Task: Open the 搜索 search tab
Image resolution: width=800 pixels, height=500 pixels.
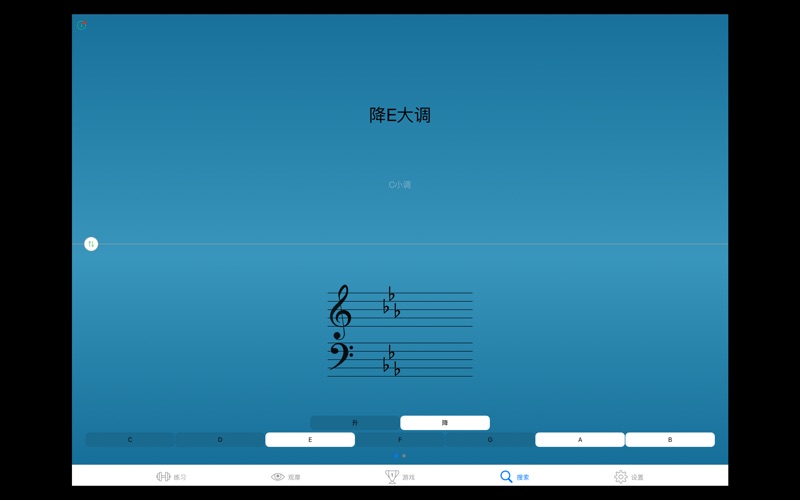Action: 514,477
